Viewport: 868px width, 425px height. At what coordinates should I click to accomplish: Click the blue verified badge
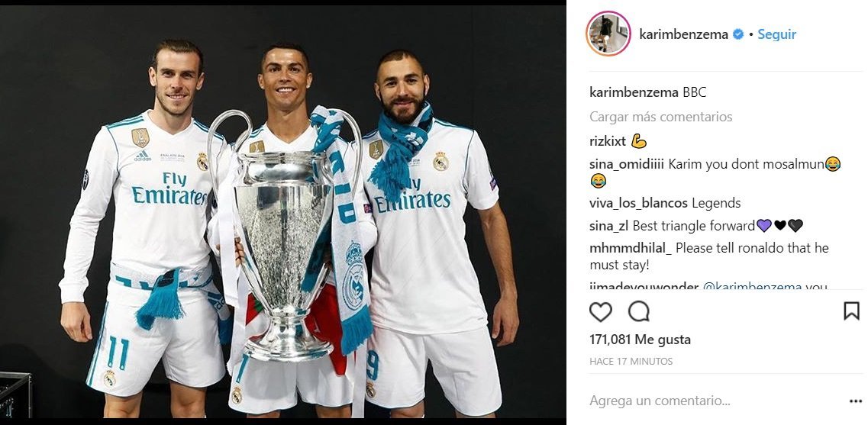pyautogui.click(x=738, y=34)
